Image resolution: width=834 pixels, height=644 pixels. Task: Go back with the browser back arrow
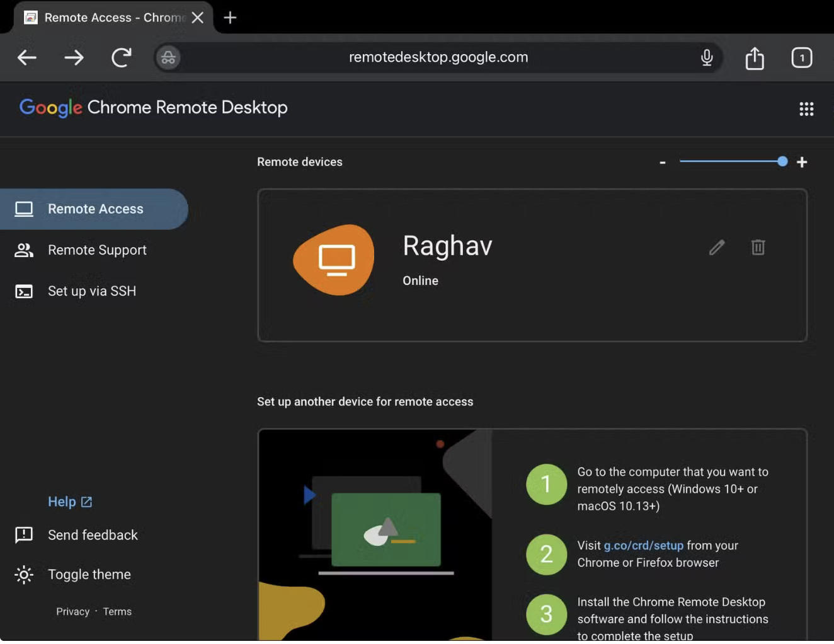(x=26, y=58)
